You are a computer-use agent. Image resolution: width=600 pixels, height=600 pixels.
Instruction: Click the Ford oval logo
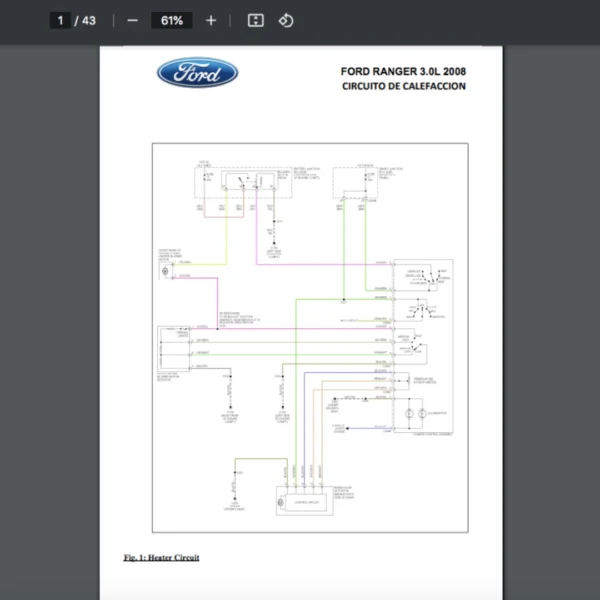pyautogui.click(x=197, y=73)
